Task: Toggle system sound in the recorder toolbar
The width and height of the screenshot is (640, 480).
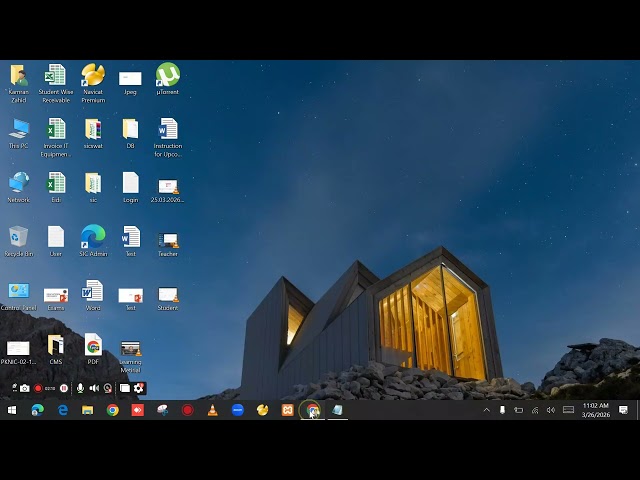Action: click(94, 388)
